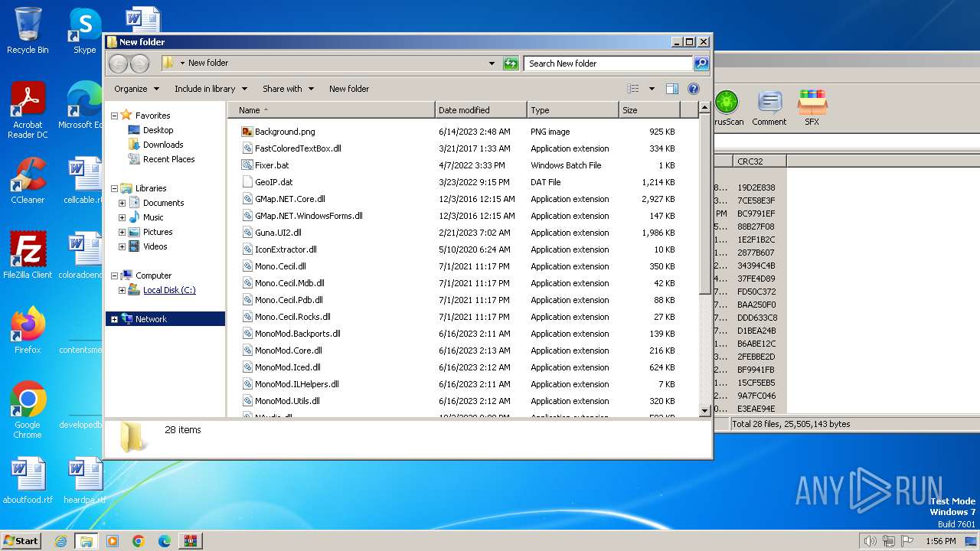
Task: Click the CRC32 column header in WinRAR
Action: pos(759,161)
